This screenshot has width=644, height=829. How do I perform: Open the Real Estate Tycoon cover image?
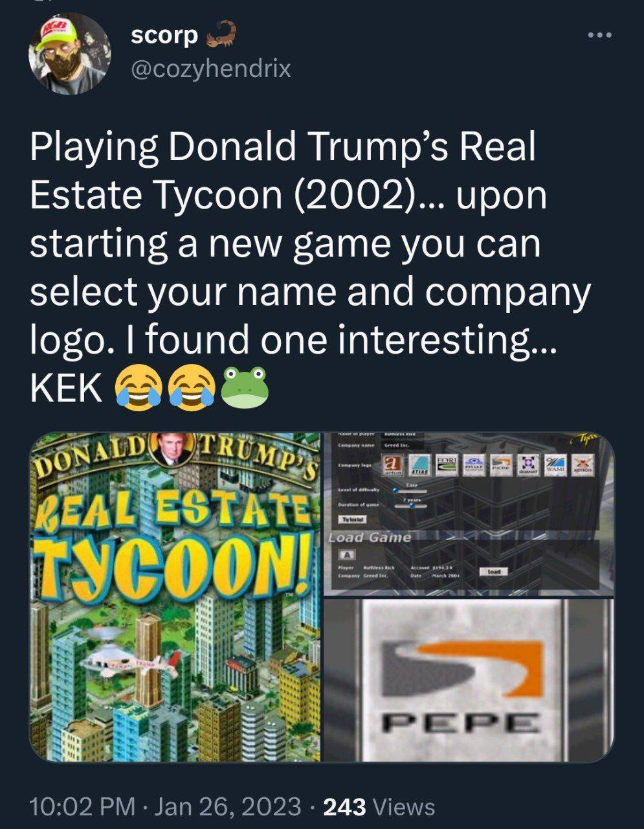tap(175, 597)
